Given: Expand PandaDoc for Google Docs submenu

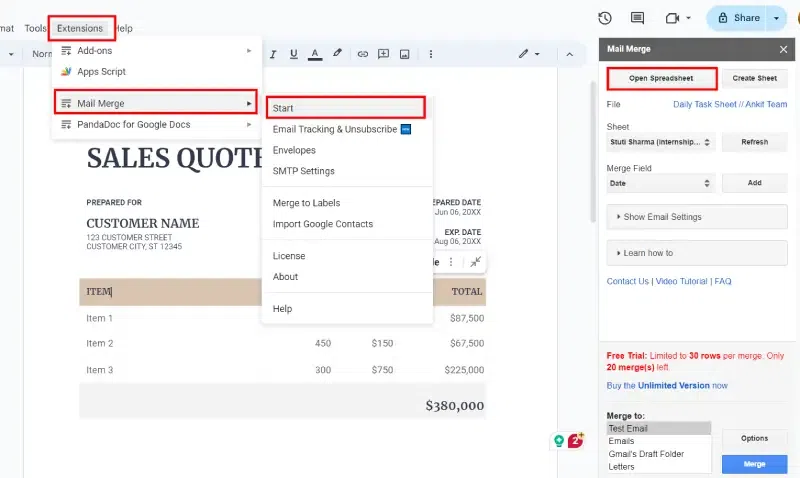Looking at the screenshot, I should [x=156, y=124].
